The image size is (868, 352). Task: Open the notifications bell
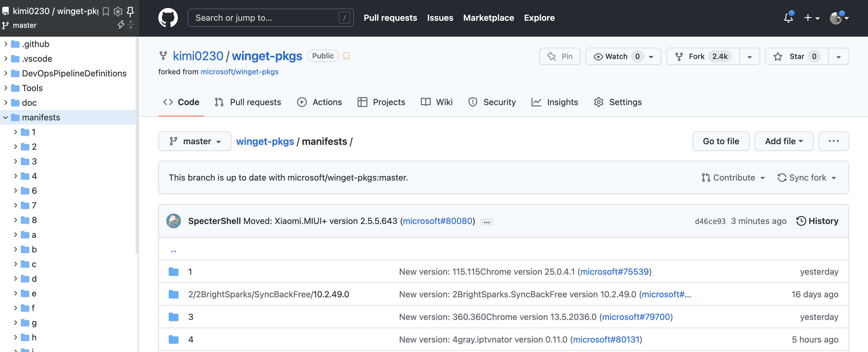tap(789, 17)
